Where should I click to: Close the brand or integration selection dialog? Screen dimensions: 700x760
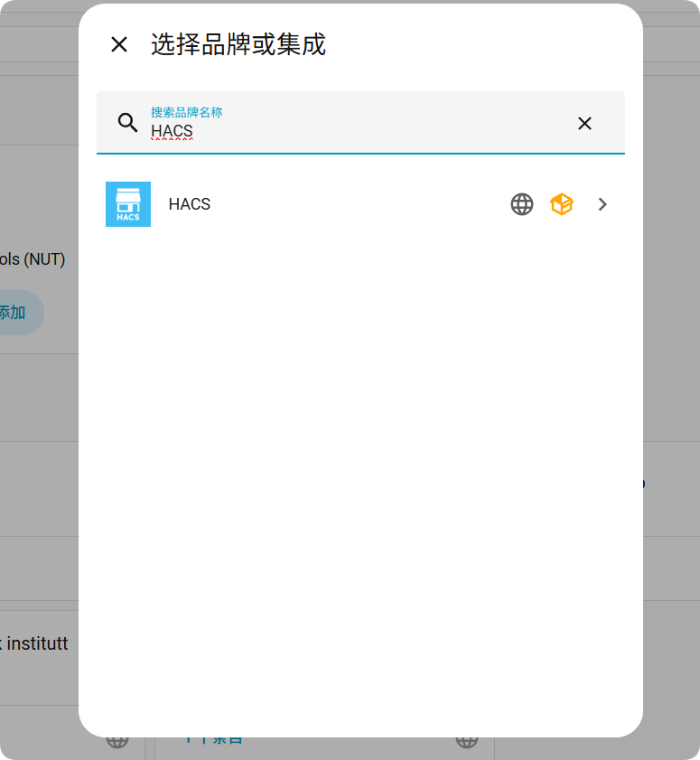click(x=119, y=44)
